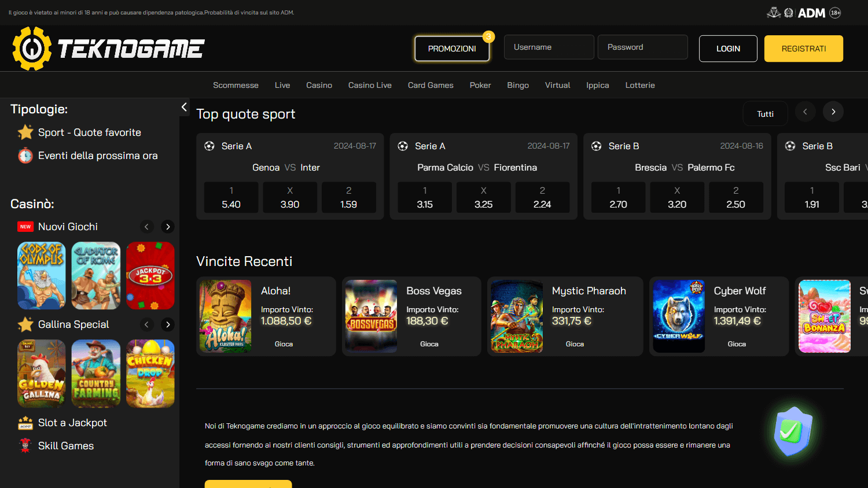Show previous Gallina Special games

[x=146, y=324]
